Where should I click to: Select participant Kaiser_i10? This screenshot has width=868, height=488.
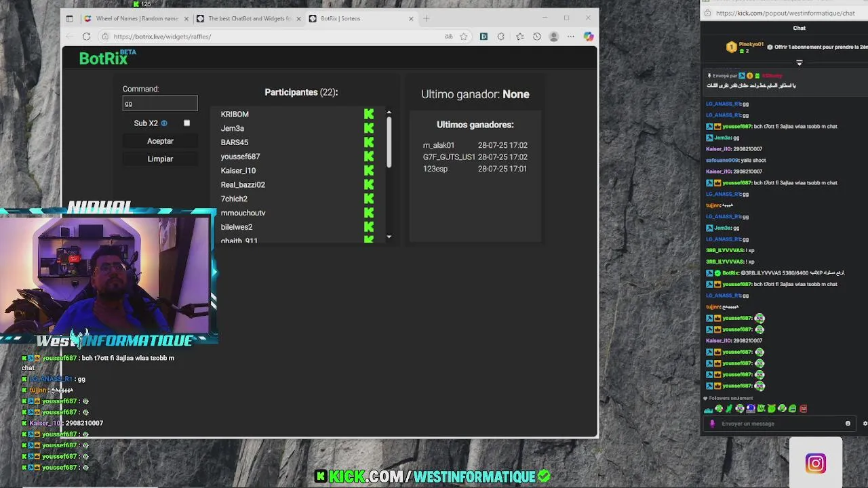[238, 171]
